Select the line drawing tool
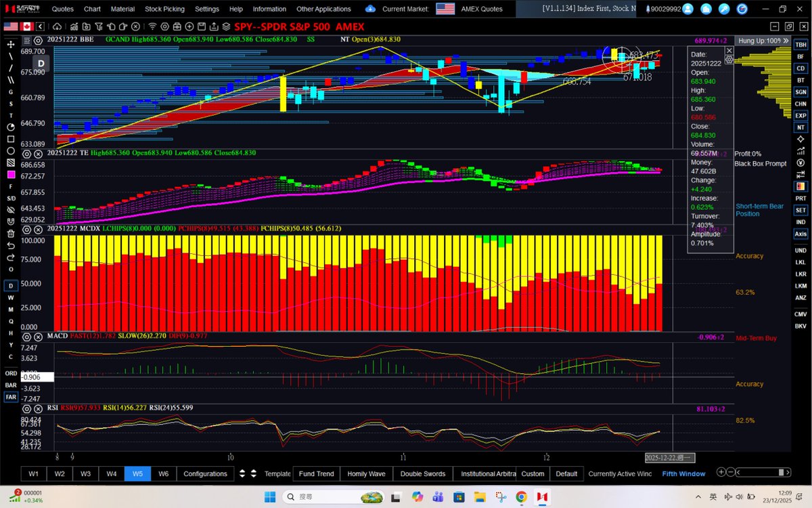Viewport: 812px width, 508px height. (x=9, y=55)
